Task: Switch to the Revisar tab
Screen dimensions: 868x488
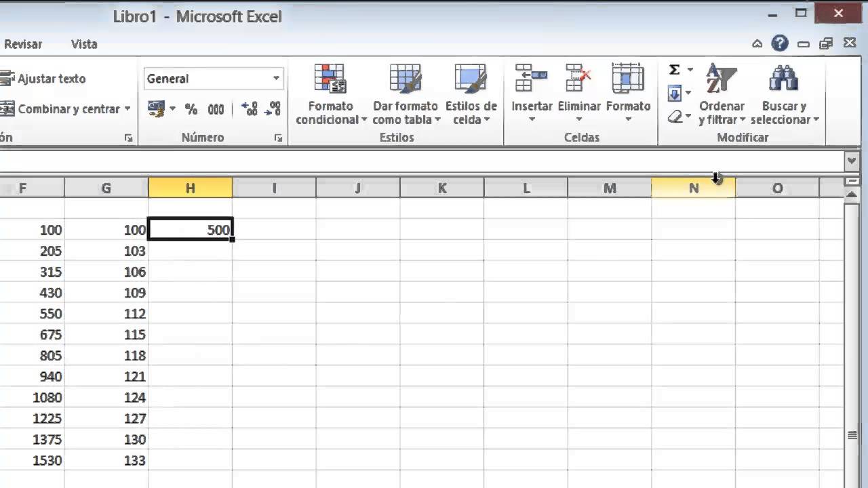Action: 22,44
